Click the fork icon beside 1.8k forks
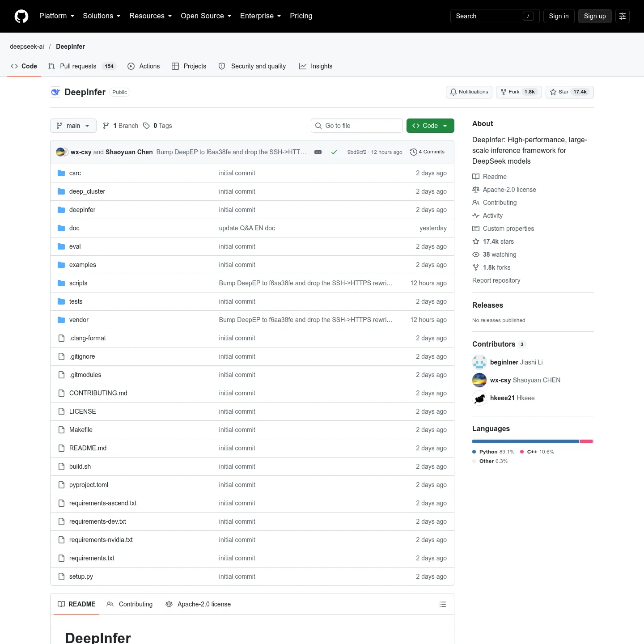 click(x=476, y=267)
